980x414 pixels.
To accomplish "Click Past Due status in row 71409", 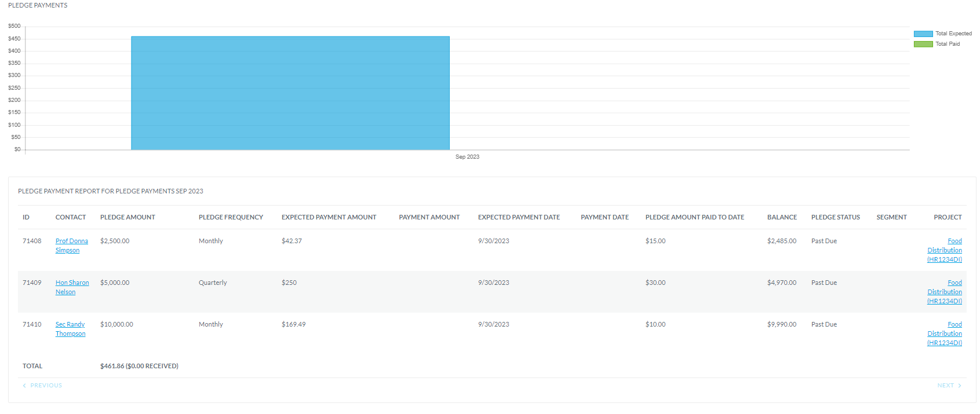I will point(824,283).
